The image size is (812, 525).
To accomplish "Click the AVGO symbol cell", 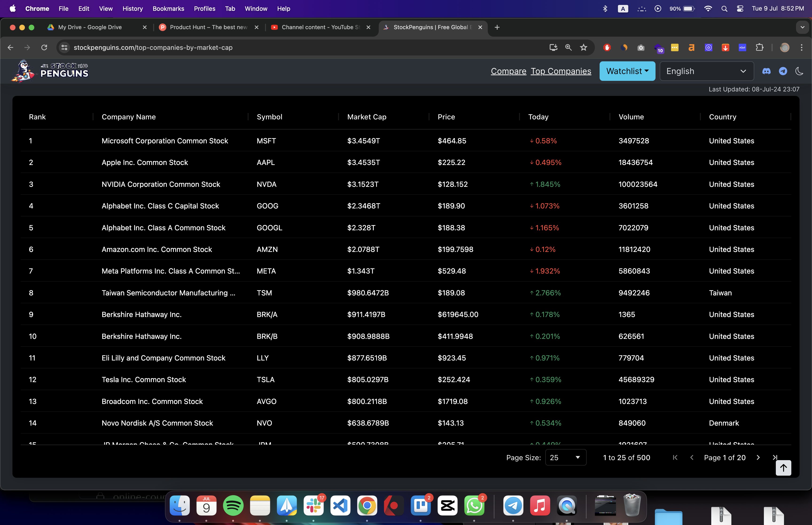I will [x=266, y=401].
